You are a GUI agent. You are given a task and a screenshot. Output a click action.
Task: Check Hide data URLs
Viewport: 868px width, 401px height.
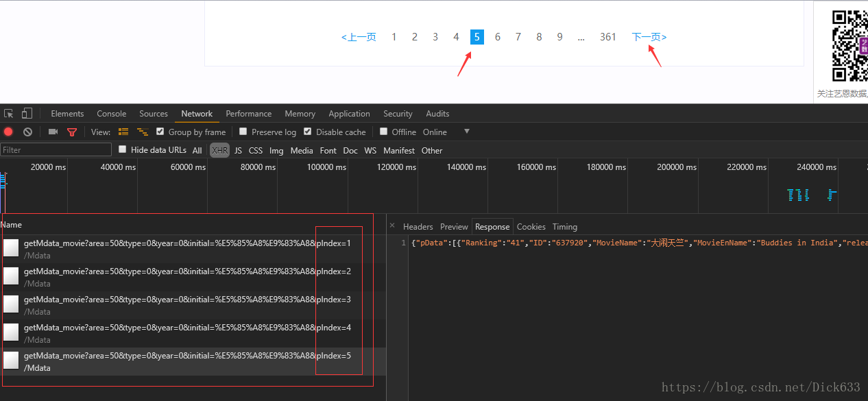coord(122,149)
